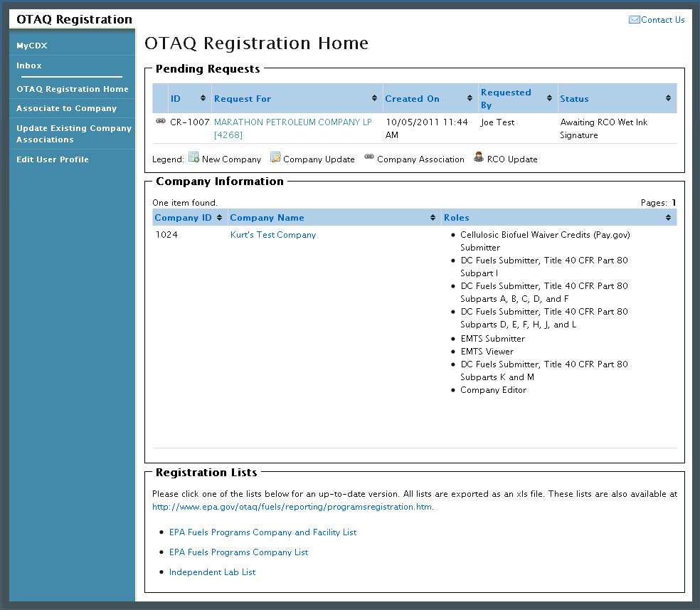The image size is (700, 610).
Task: Download EPA Fuels Programs Company List
Action: point(239,552)
